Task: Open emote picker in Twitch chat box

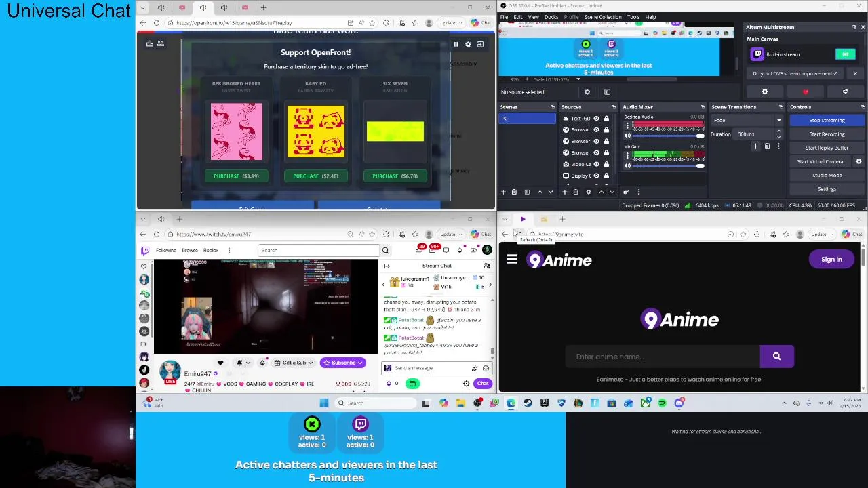Action: pyautogui.click(x=486, y=368)
